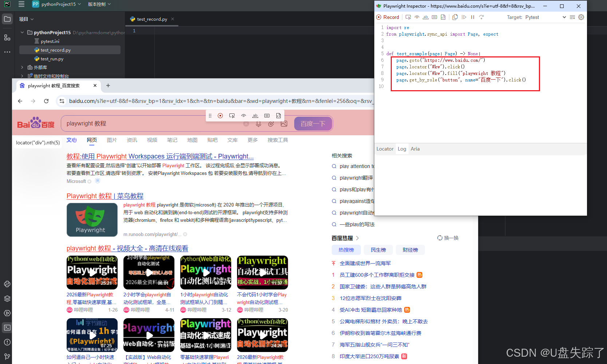Open the 更多 search categories menu
The height and width of the screenshot is (364, 607).
(x=253, y=140)
